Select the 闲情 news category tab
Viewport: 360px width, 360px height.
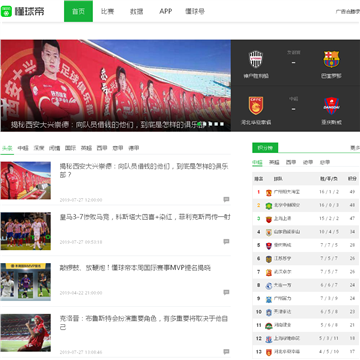tap(55, 148)
